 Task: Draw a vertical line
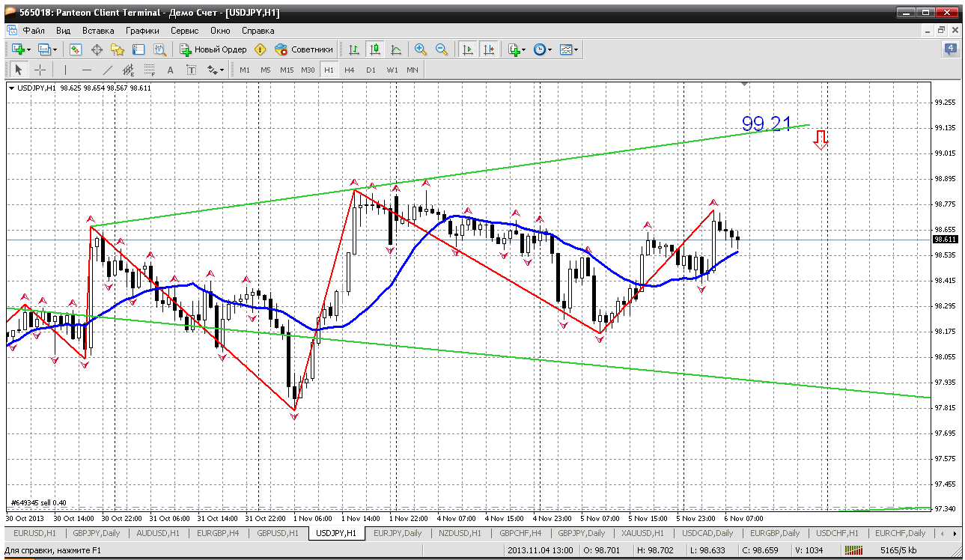point(65,70)
